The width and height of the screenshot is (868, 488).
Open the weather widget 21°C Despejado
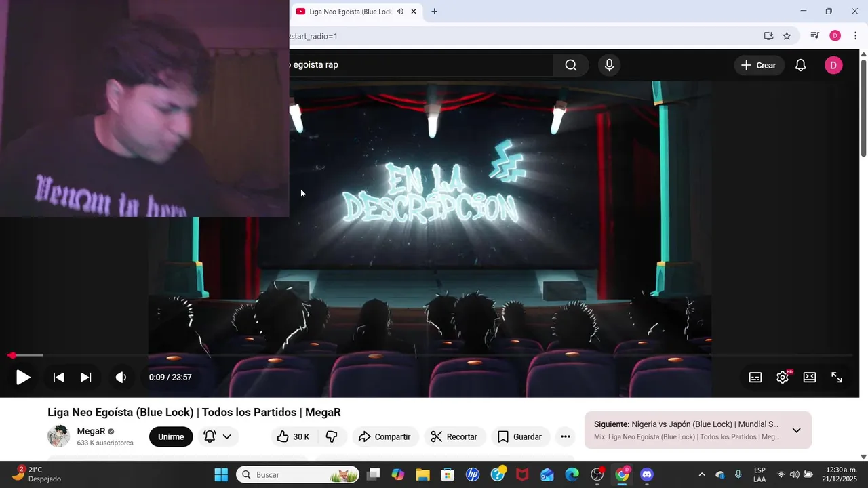[37, 474]
